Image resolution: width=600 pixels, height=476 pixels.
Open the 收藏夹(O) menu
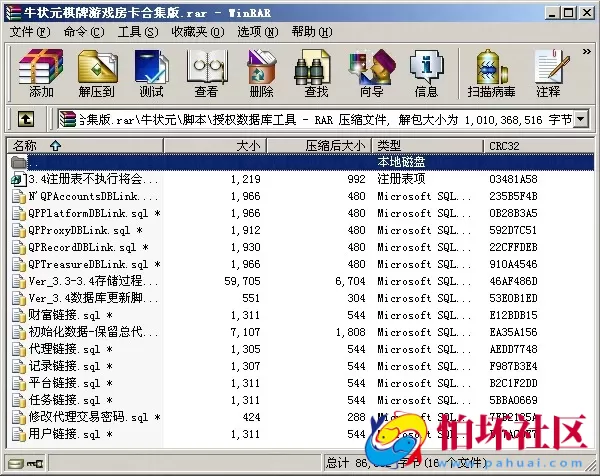point(198,32)
